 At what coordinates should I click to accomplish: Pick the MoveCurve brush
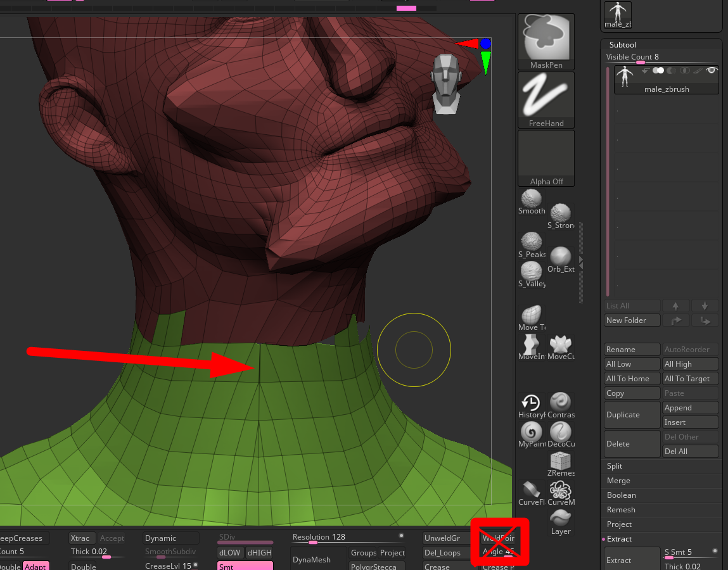point(560,347)
